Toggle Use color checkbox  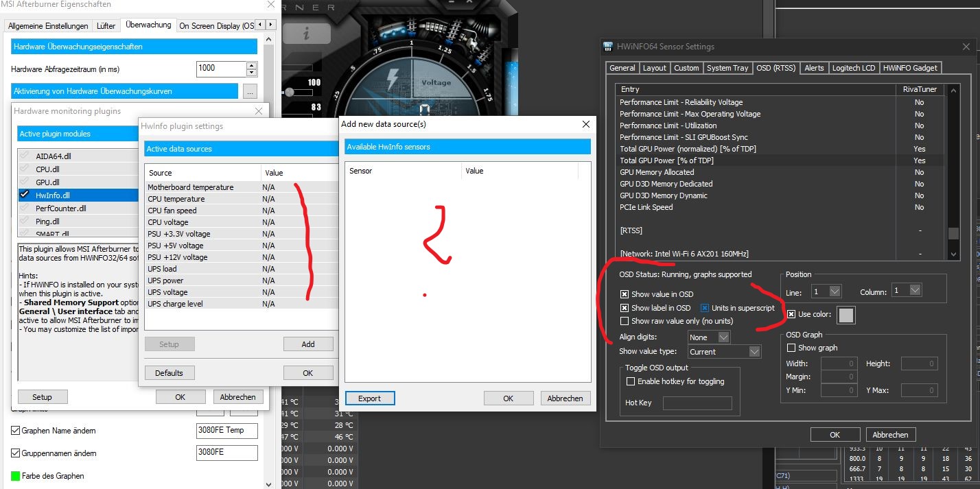pos(791,314)
